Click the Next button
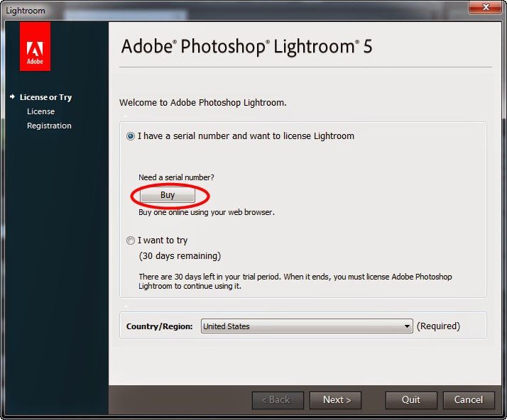Image resolution: width=507 pixels, height=420 pixels. coord(335,400)
